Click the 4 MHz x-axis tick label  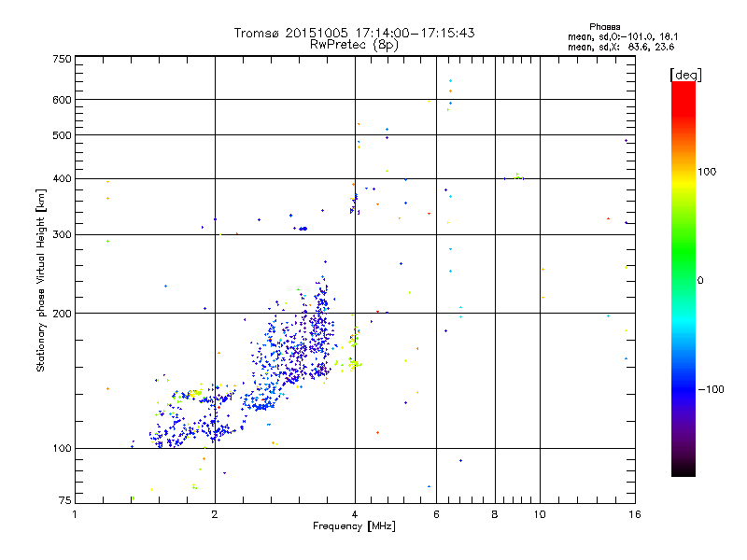point(355,514)
